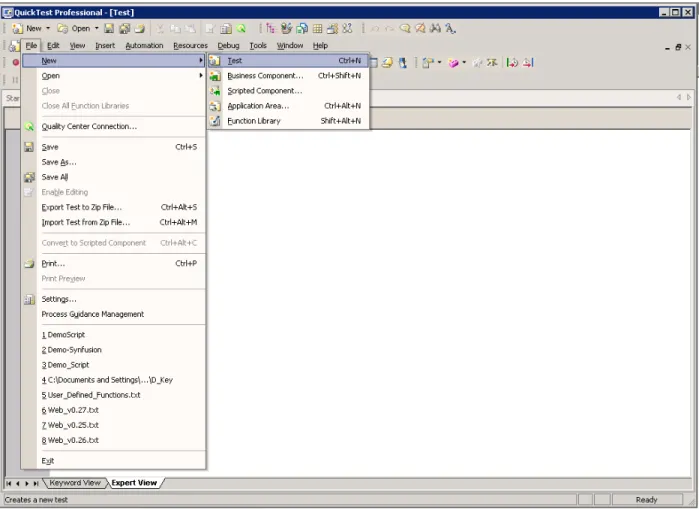The height and width of the screenshot is (509, 699).
Task: Select Save in the File menu
Action: (114, 147)
